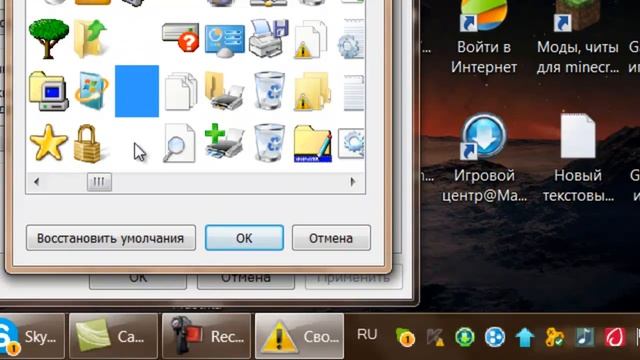Screen dimensions: 640x360
Task: Select the gear document icon in bottom row
Action: coord(351,143)
